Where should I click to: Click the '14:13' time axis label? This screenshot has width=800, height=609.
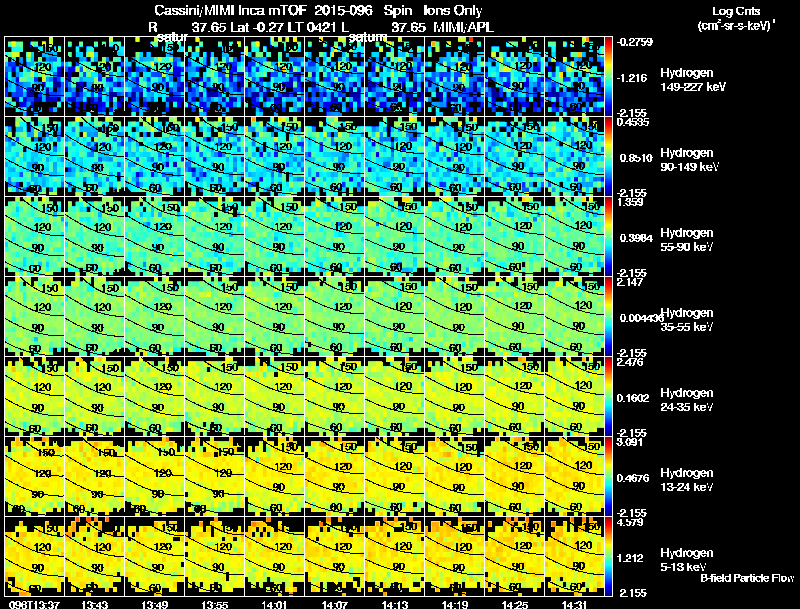coord(394,604)
